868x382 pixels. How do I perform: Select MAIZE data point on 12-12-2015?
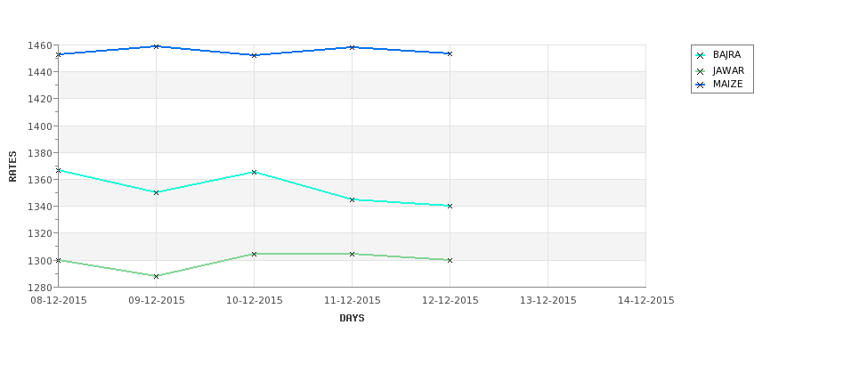[450, 53]
